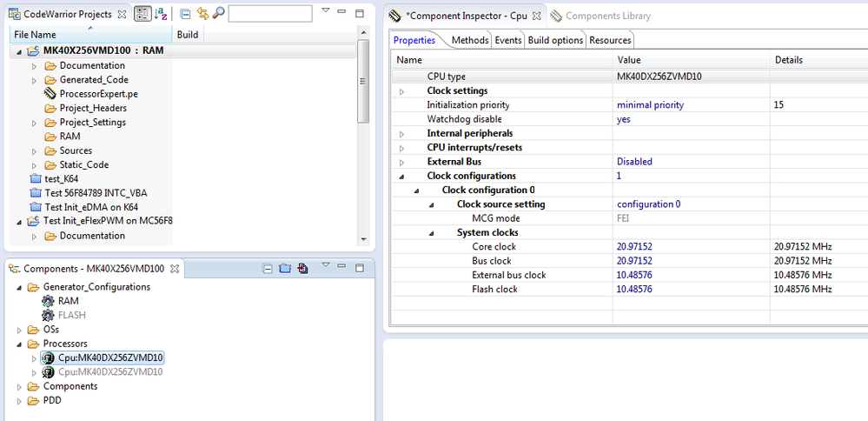The image size is (868, 421).
Task: Expand the Clock settings group
Action: pyautogui.click(x=402, y=91)
